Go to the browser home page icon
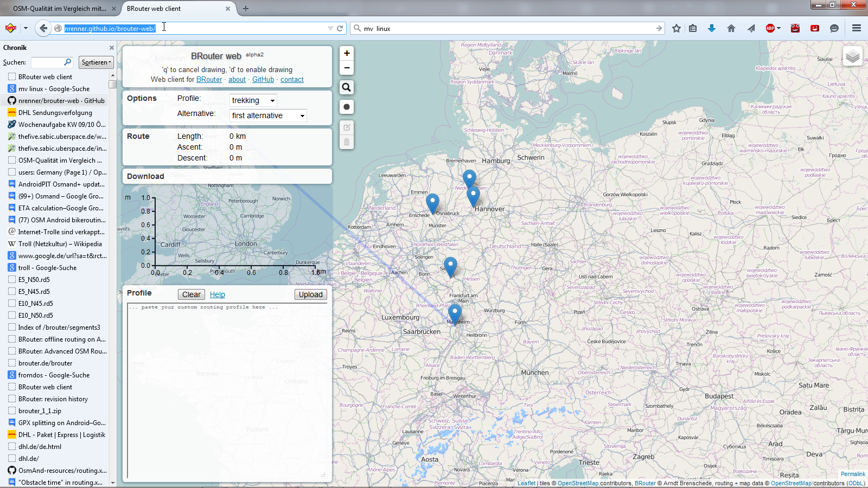Viewport: 868px width, 488px height. tap(731, 28)
